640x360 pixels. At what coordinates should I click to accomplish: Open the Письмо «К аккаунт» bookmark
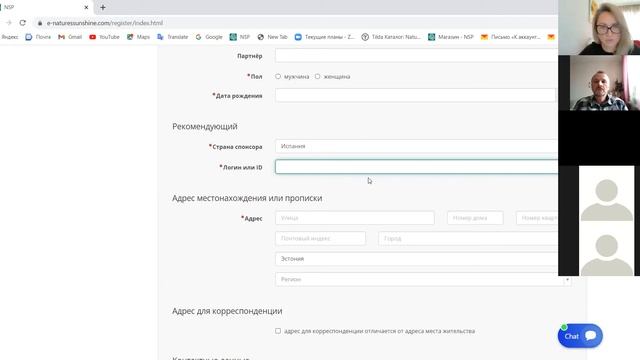[x=511, y=37]
